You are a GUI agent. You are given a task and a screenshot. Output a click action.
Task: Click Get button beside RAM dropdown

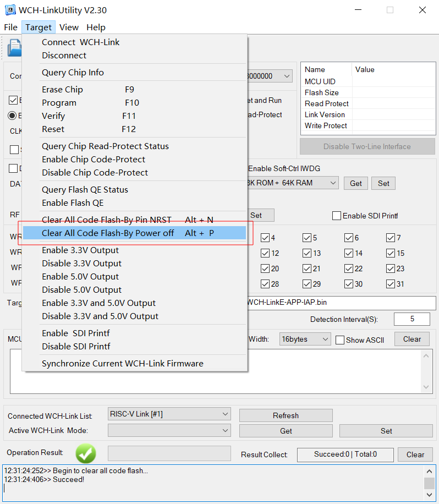point(356,183)
